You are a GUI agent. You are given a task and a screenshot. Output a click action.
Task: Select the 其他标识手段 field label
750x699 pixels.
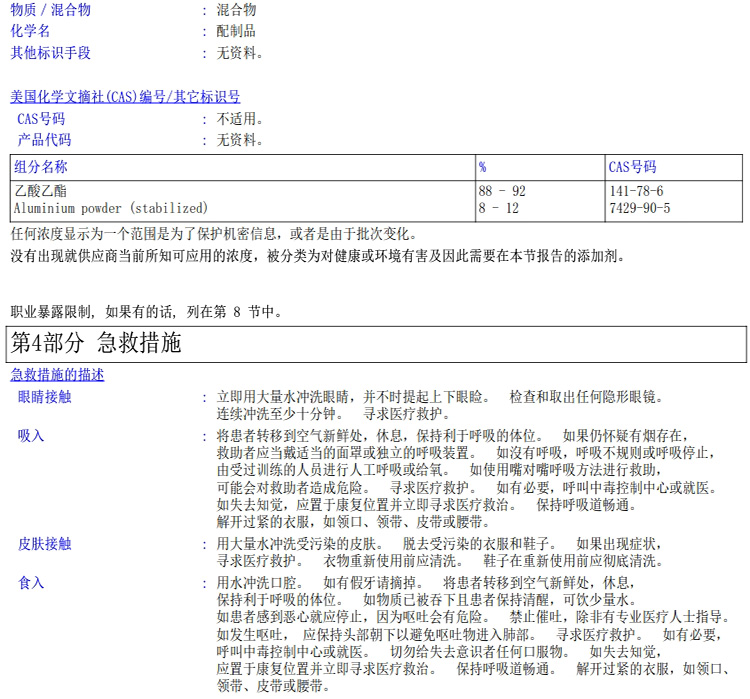(50, 53)
